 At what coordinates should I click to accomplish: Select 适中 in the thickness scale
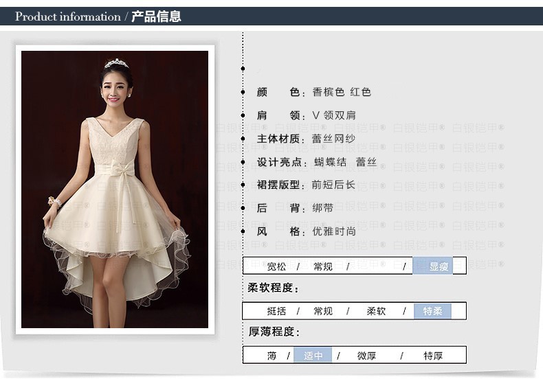tap(313, 356)
